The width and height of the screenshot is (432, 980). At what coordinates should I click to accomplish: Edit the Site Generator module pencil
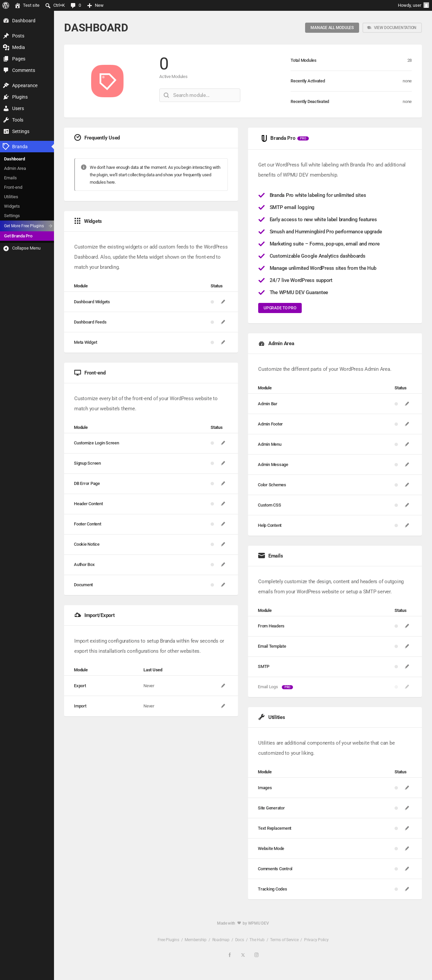tap(407, 808)
